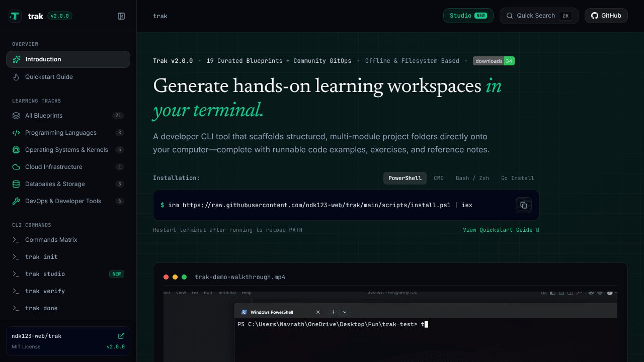Click the restart terminal PATH note
The width and height of the screenshot is (644, 362).
[x=227, y=230]
